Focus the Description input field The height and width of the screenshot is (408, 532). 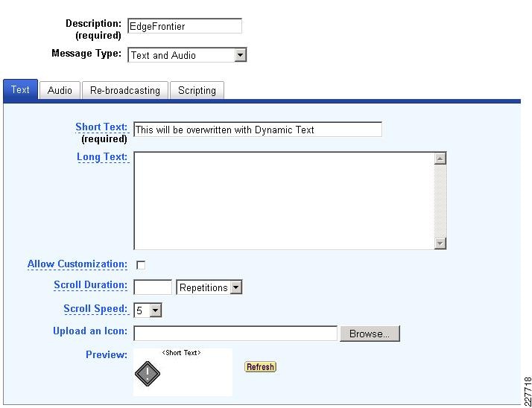[185, 26]
